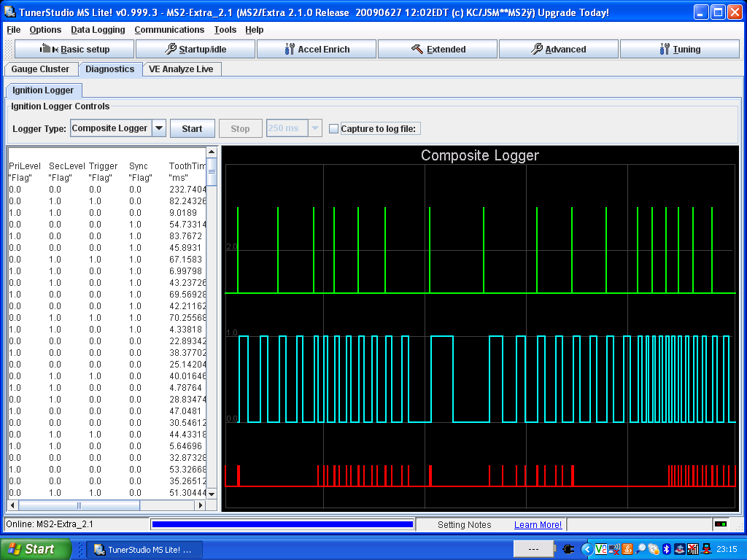
Task: Open the Basic setup toolbar menu
Action: tap(74, 50)
